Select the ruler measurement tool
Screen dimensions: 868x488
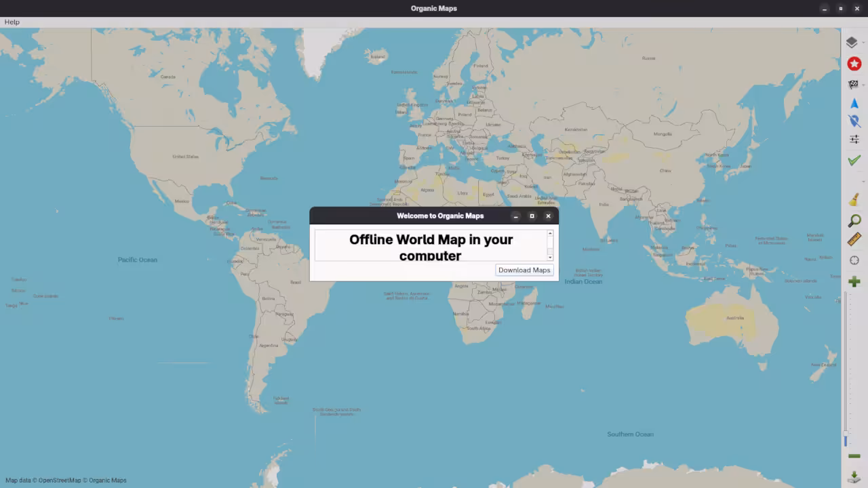[x=854, y=239]
